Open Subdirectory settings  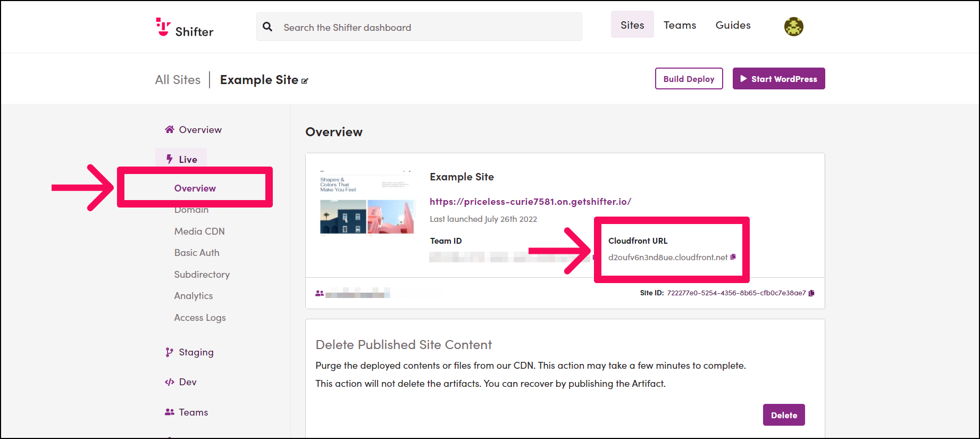pyautogui.click(x=202, y=275)
